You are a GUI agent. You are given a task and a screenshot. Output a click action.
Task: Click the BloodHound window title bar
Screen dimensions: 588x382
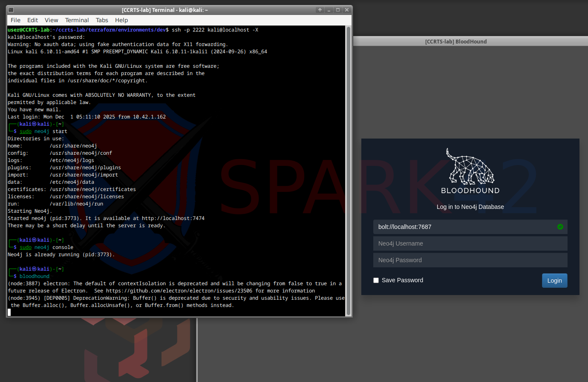coord(470,41)
